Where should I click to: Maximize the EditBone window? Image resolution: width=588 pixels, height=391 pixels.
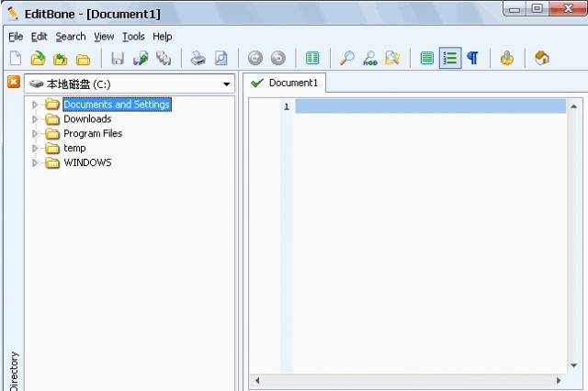point(537,8)
